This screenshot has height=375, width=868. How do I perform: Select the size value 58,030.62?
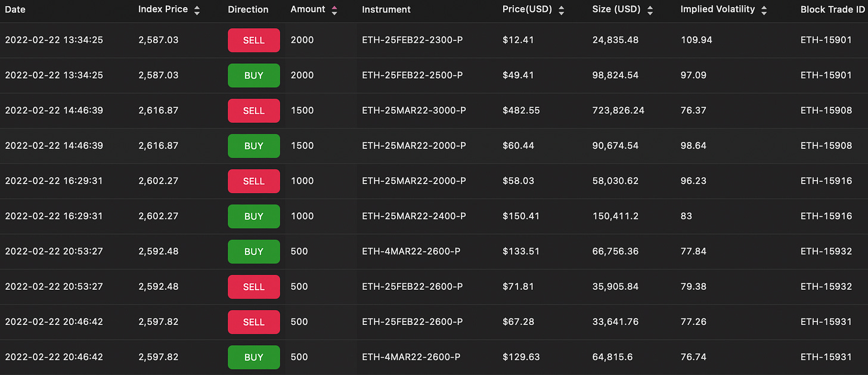pyautogui.click(x=615, y=181)
